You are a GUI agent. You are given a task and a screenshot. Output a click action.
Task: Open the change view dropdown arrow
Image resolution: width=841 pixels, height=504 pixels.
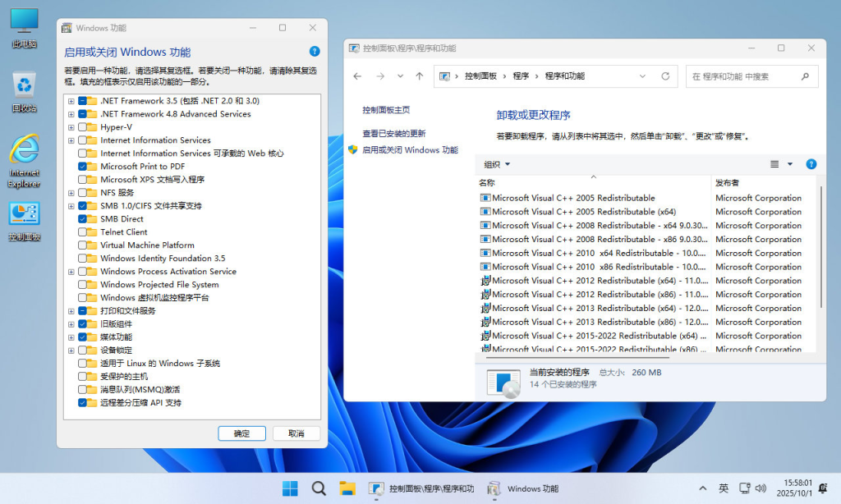coord(790,163)
